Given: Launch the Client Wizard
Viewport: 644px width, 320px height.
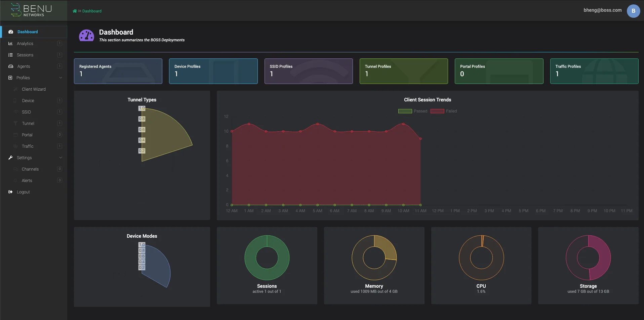Looking at the screenshot, I should point(34,89).
